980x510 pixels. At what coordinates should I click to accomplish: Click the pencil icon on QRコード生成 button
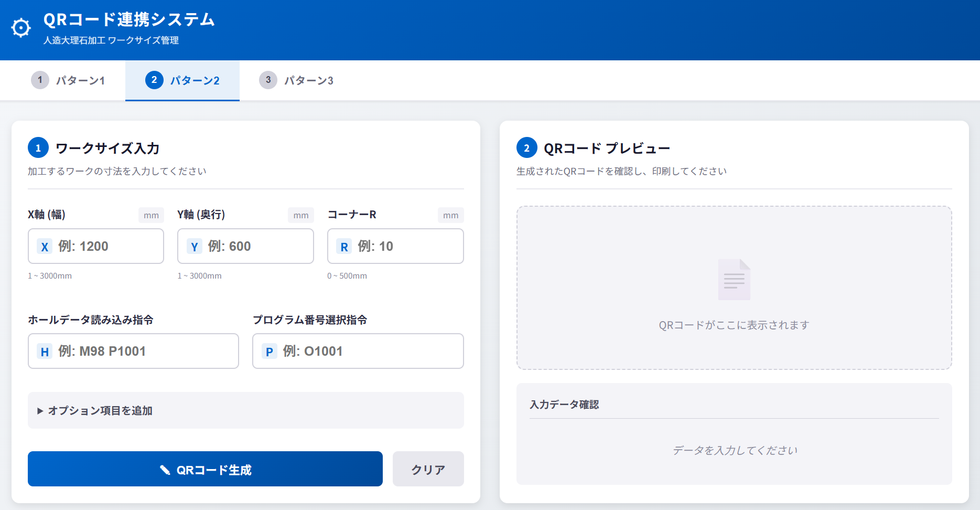tap(166, 470)
